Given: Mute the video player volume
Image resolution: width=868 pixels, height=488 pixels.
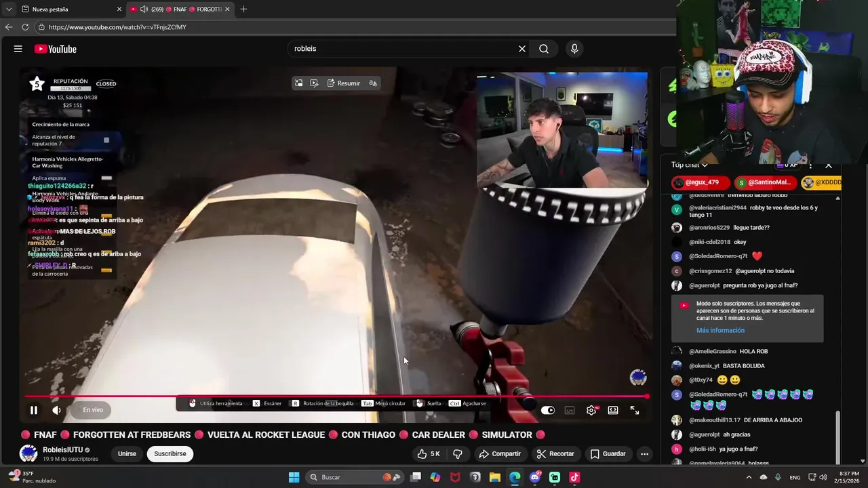Looking at the screenshot, I should click(56, 410).
